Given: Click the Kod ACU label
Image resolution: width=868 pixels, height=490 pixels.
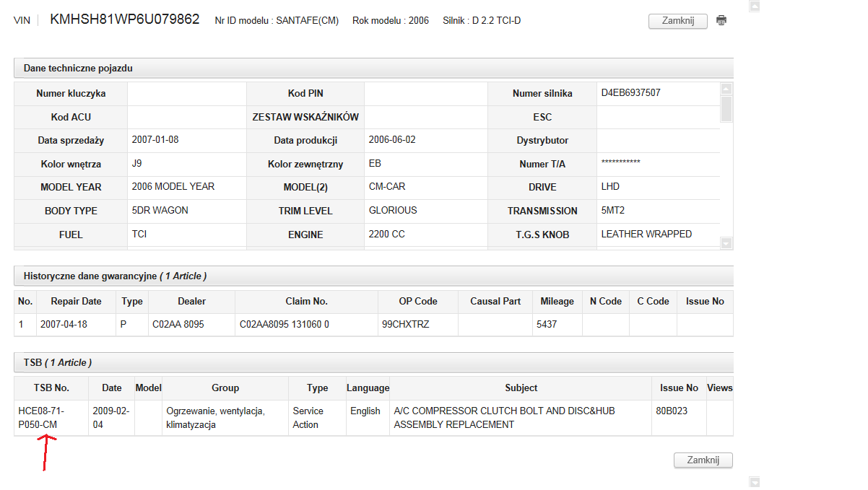Looking at the screenshot, I should [x=71, y=117].
